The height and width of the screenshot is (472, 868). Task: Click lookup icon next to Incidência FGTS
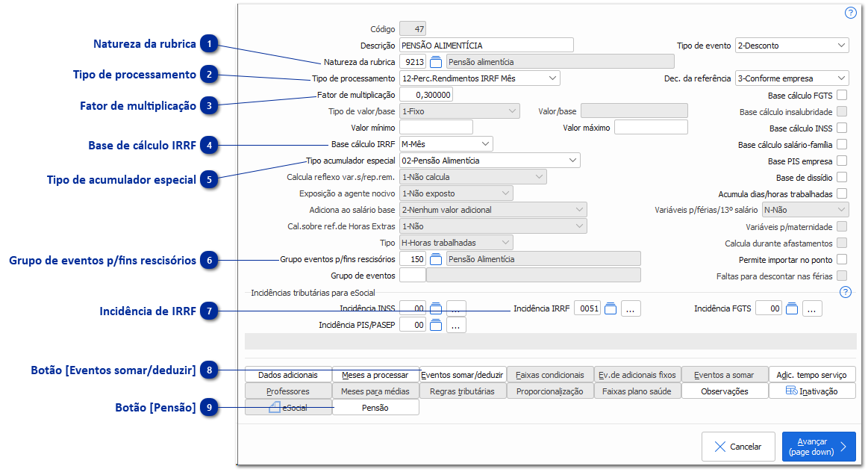pos(792,308)
